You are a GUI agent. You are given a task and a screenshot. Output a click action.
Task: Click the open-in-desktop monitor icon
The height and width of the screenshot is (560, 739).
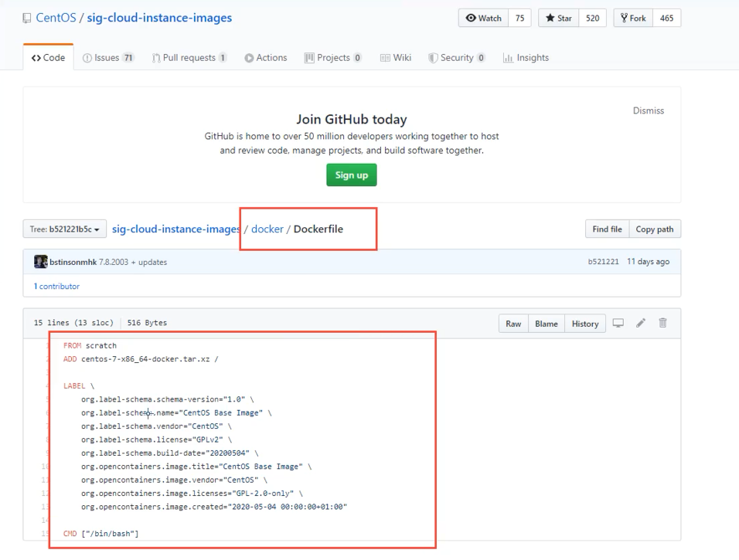coord(618,323)
